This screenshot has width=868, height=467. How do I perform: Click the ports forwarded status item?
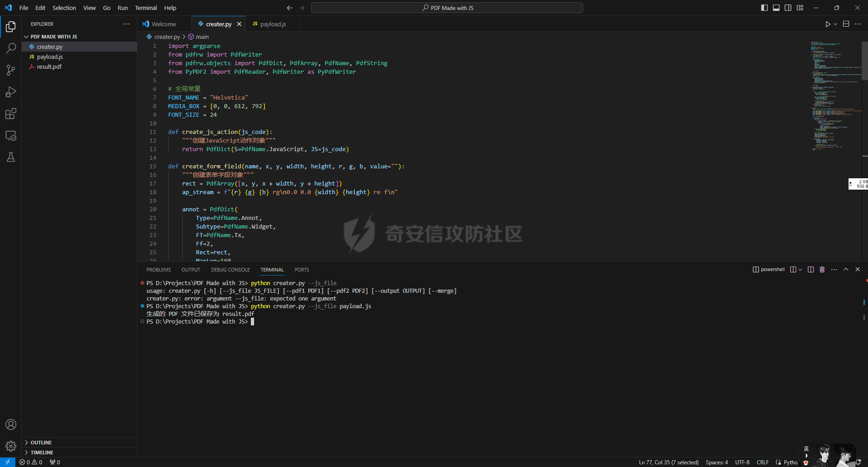55,462
